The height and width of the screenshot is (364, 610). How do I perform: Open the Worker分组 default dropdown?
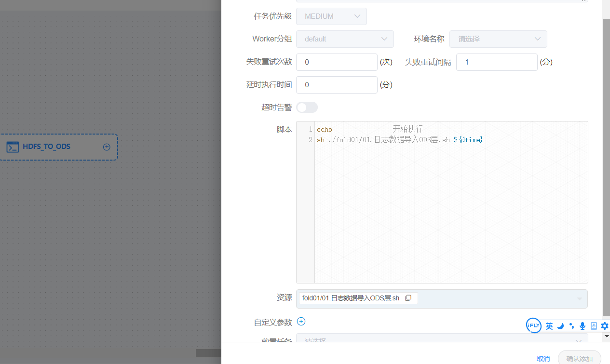345,39
